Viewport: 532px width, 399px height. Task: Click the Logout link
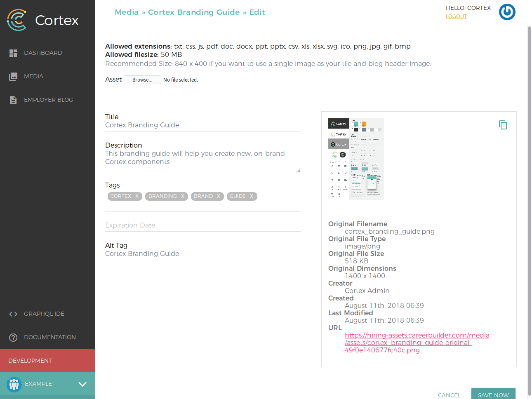tap(456, 16)
